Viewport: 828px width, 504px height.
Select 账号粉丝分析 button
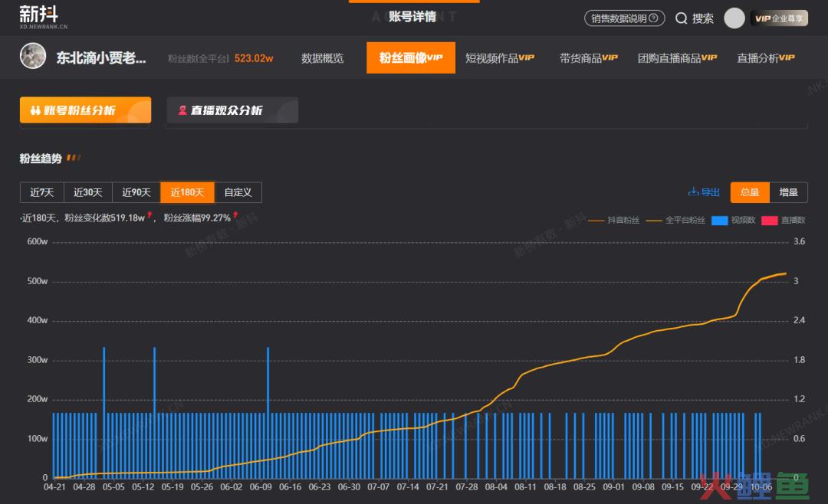click(x=86, y=110)
